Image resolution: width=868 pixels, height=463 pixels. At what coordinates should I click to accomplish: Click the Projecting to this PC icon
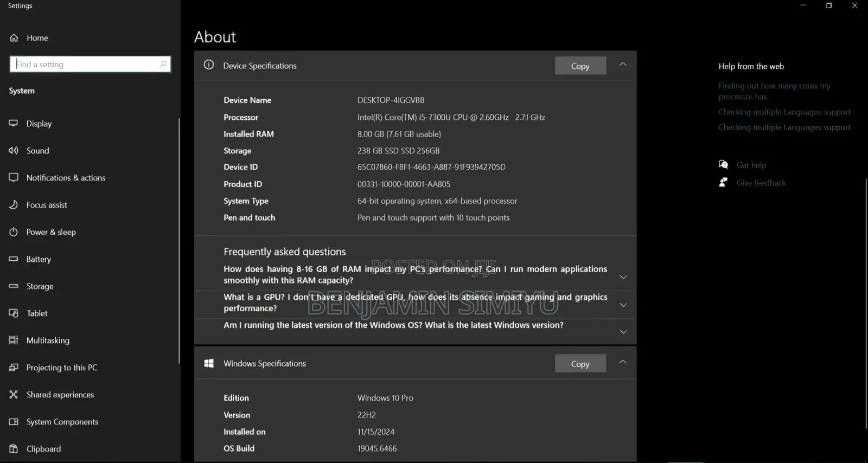click(x=14, y=367)
